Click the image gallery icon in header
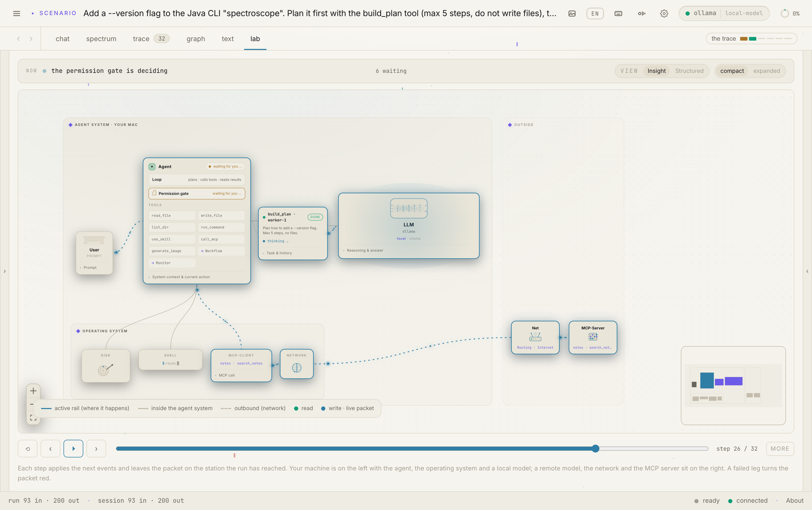Viewport: 812px width, 510px height. 572,14
